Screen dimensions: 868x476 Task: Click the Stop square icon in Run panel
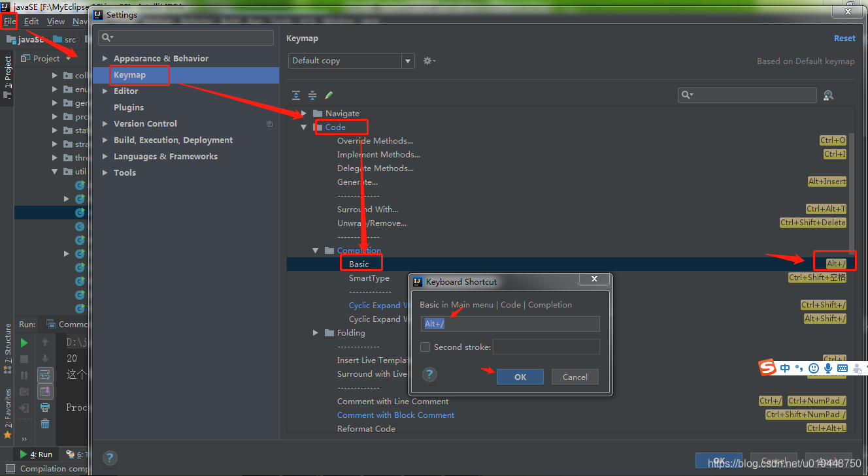(x=24, y=359)
